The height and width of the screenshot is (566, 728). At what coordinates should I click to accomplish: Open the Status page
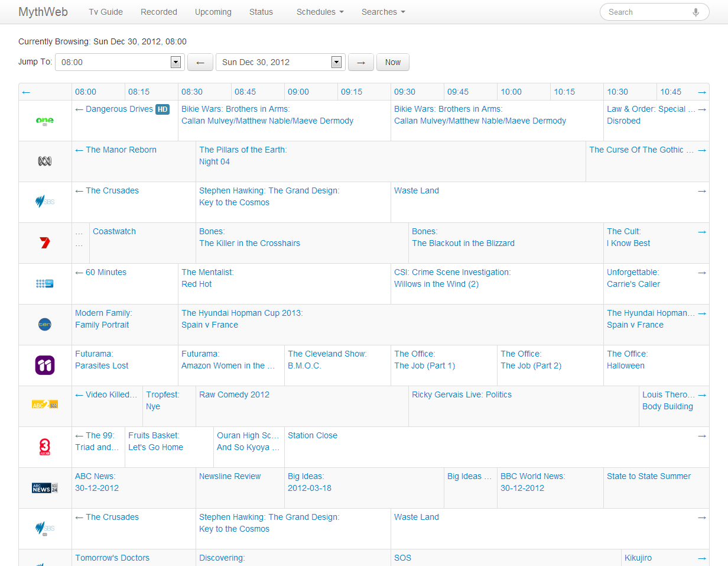[x=261, y=12]
